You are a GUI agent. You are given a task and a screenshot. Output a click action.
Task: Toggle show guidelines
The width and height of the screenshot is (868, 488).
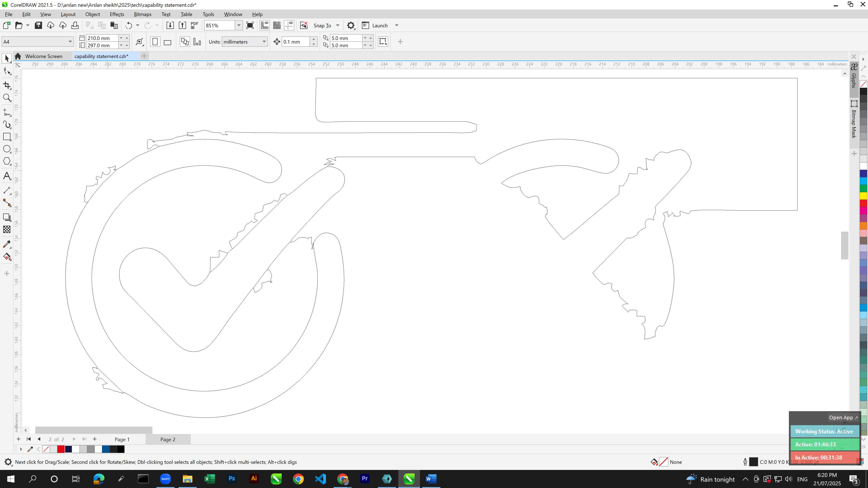pyautogui.click(x=289, y=26)
